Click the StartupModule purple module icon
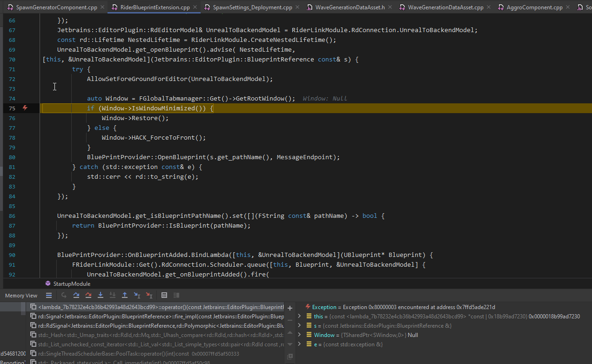 pyautogui.click(x=48, y=283)
